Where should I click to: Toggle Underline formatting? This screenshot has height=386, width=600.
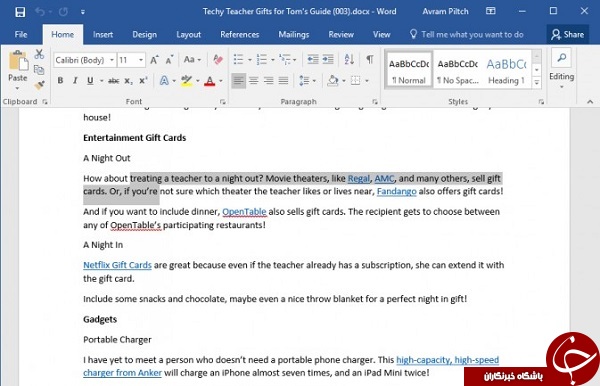point(90,81)
